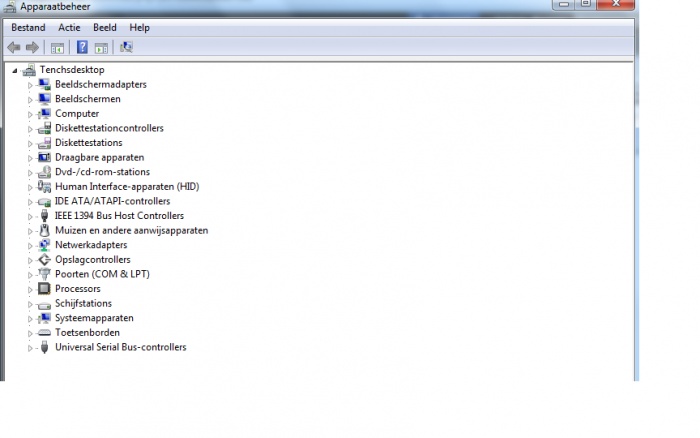
Task: Click the Opslagcontrollers icon
Action: click(44, 259)
